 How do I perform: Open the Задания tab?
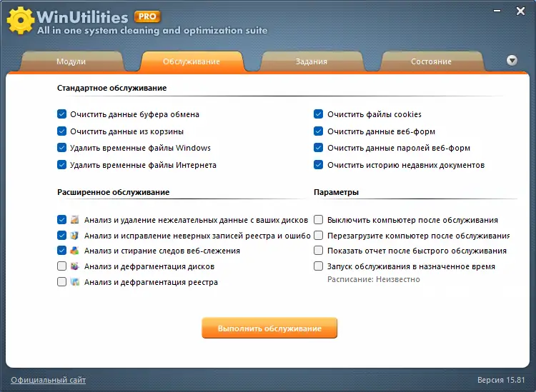coord(312,61)
